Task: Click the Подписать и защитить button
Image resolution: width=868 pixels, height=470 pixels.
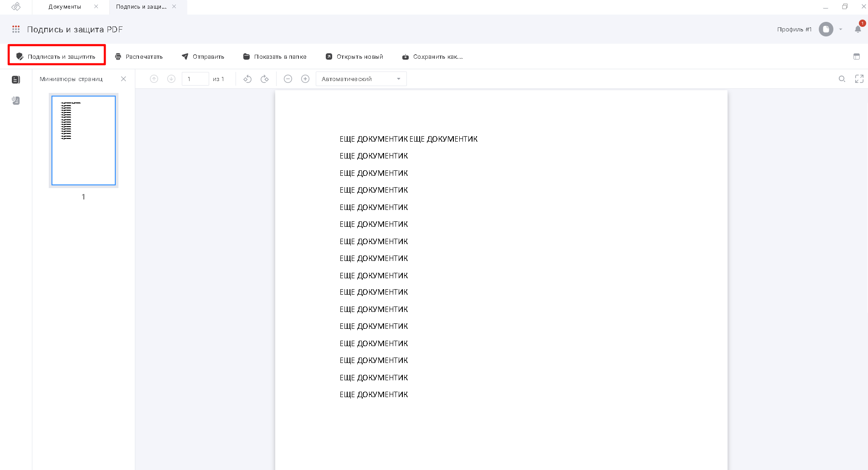Action: coord(56,56)
